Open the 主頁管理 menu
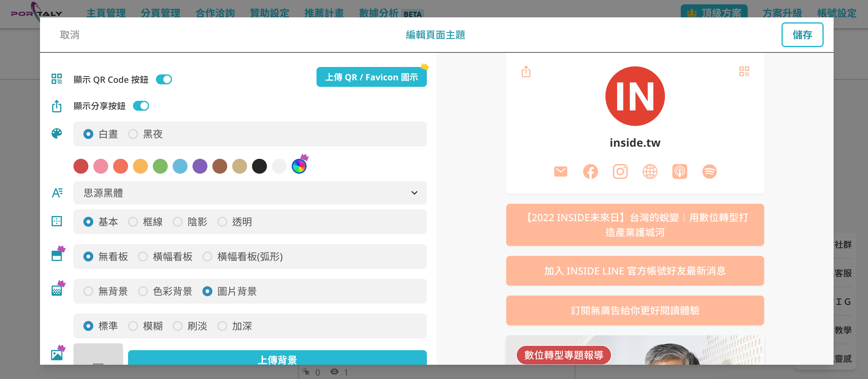 106,13
